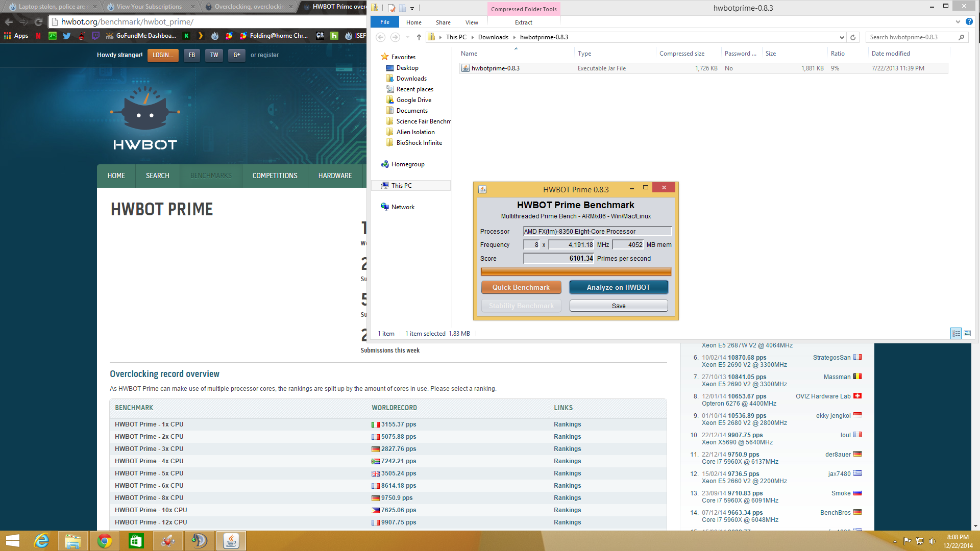Click Downloads in the Explorer breadcrumb

(493, 37)
